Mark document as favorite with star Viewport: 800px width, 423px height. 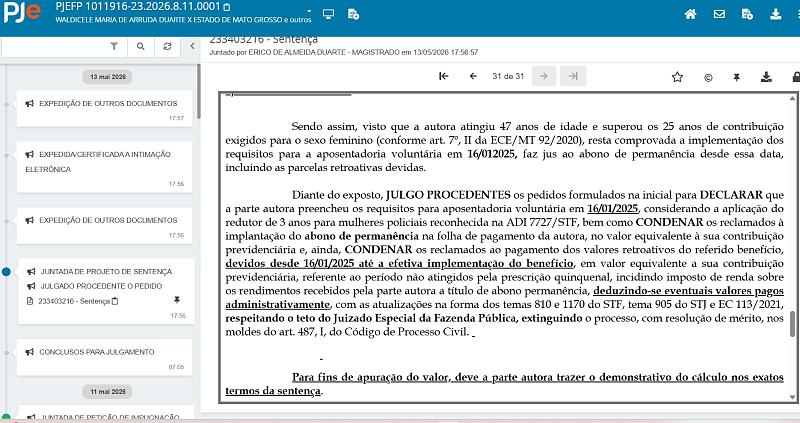click(x=677, y=77)
